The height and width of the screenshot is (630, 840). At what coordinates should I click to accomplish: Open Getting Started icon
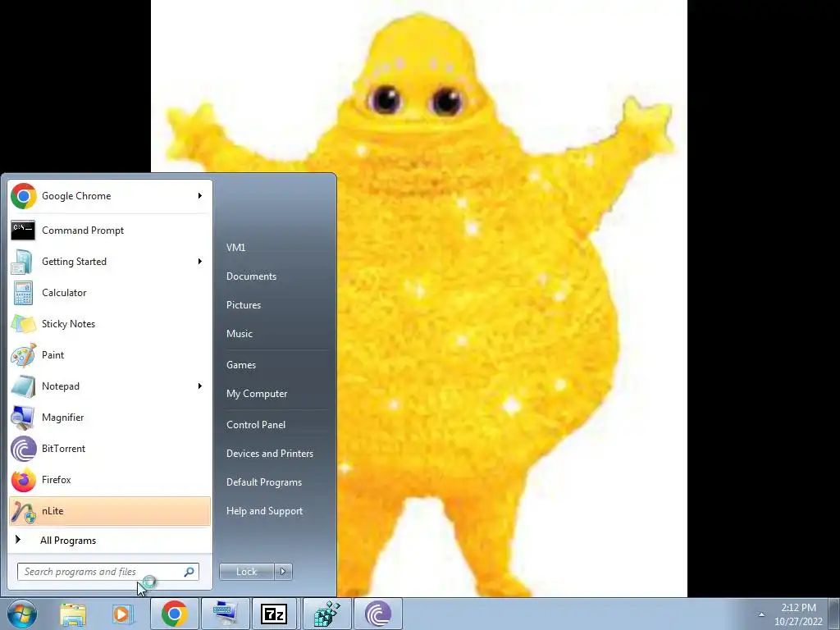click(x=23, y=262)
